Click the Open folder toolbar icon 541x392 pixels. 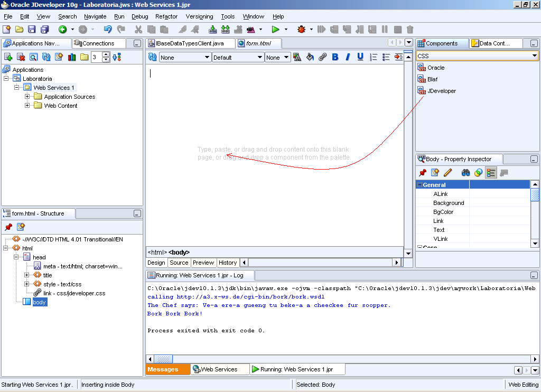[20, 30]
